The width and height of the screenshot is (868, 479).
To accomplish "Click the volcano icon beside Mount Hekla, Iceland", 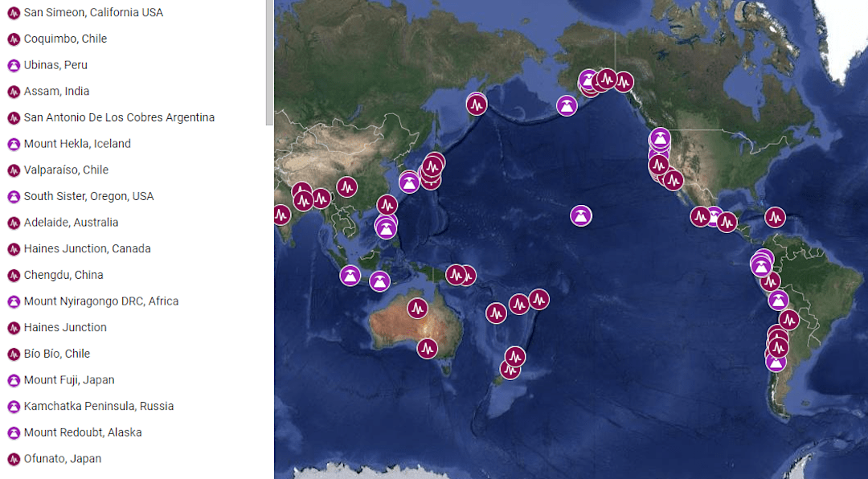I will click(x=14, y=144).
